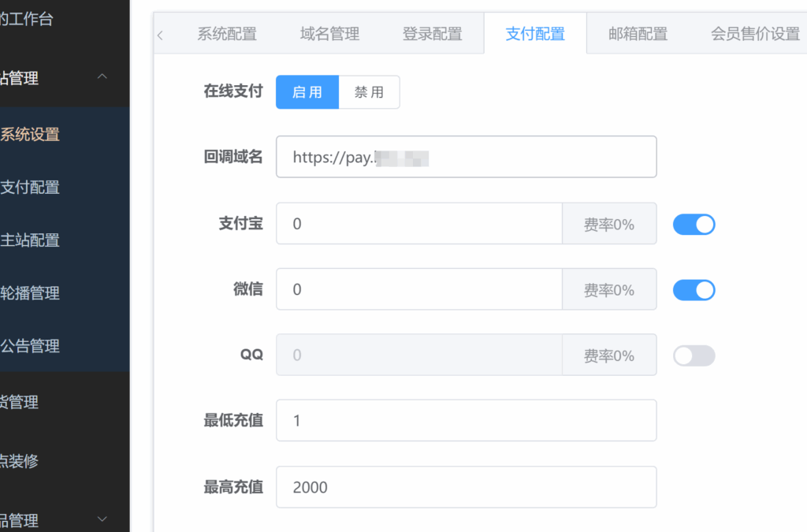Collapse the 站管理 sidebar section
Screen dimensions: 807x532
[x=102, y=76]
